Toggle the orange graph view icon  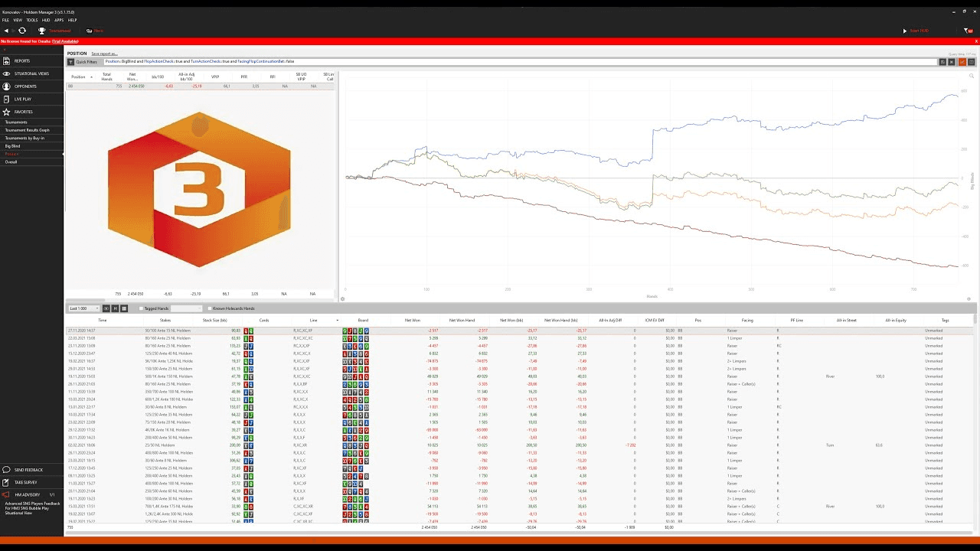tap(962, 62)
